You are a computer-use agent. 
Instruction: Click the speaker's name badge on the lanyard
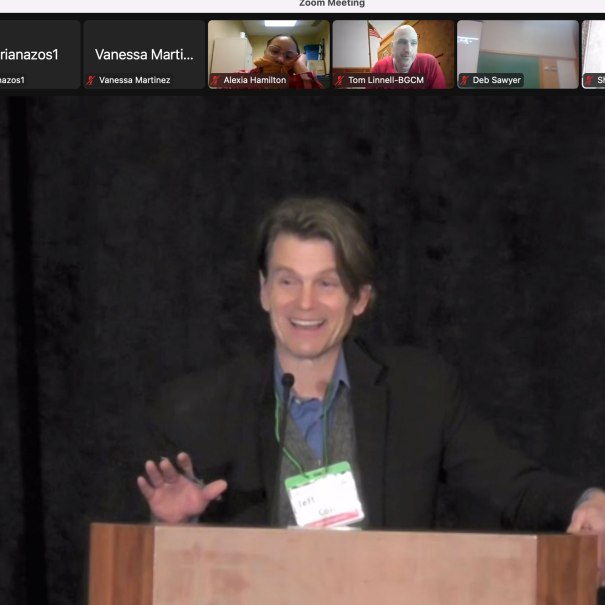324,494
